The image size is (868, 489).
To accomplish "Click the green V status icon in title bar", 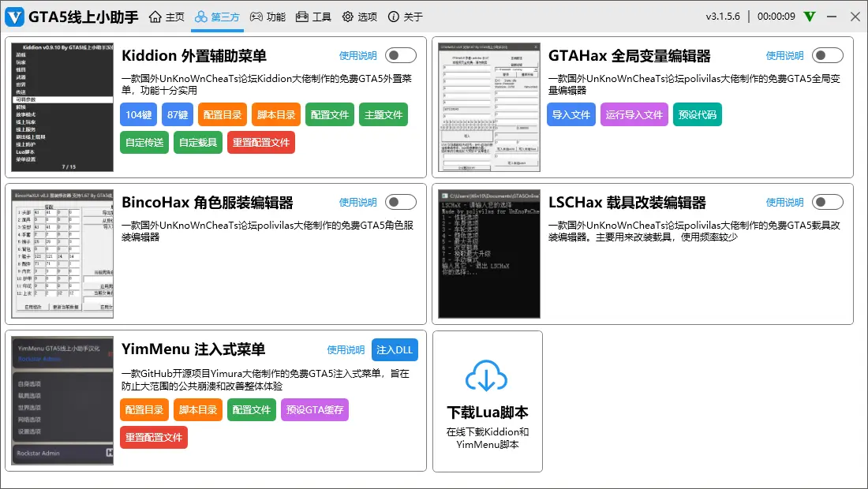I will pos(810,17).
